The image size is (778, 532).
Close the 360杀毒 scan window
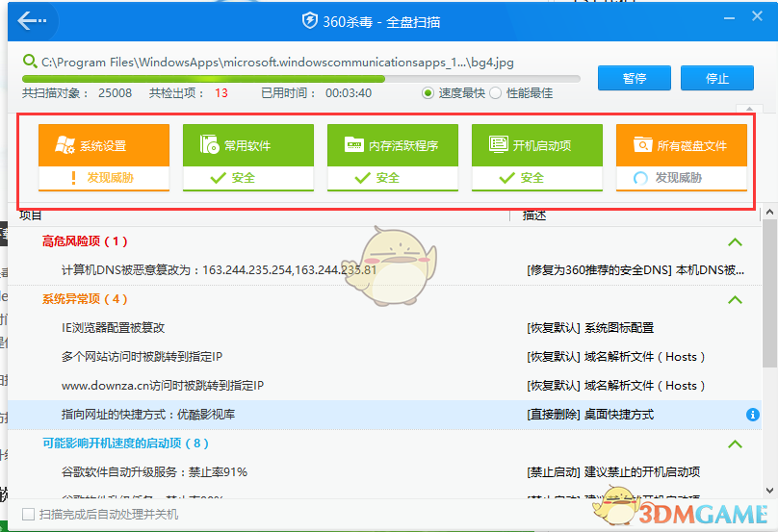tap(757, 16)
